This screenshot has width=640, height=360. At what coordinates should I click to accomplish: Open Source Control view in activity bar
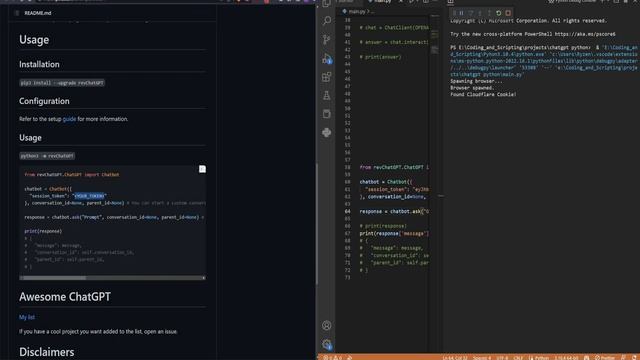(327, 40)
